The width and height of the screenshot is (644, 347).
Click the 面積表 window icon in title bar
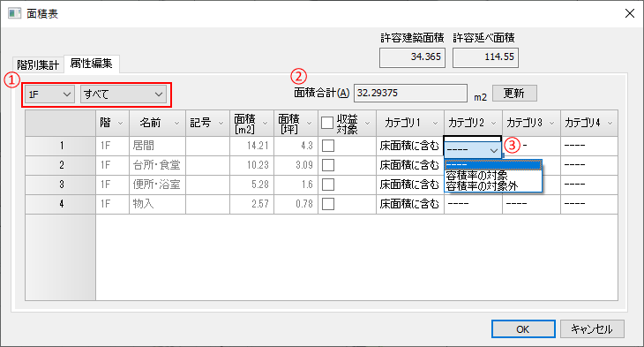pyautogui.click(x=14, y=13)
